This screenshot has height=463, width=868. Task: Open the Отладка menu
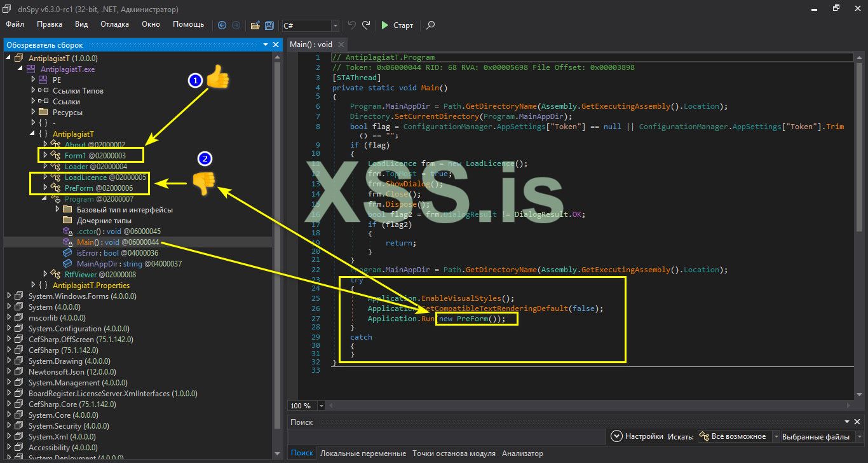coord(114,24)
